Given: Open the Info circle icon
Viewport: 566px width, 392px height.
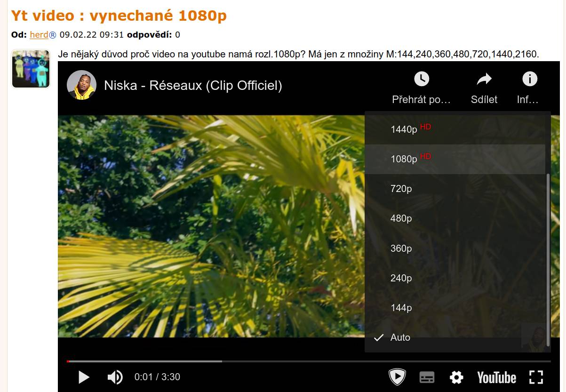Looking at the screenshot, I should pos(530,79).
